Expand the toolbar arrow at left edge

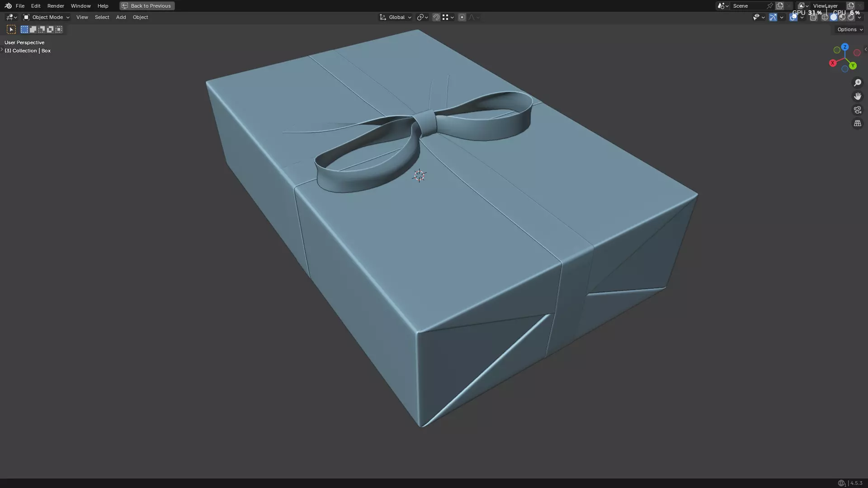[2, 49]
